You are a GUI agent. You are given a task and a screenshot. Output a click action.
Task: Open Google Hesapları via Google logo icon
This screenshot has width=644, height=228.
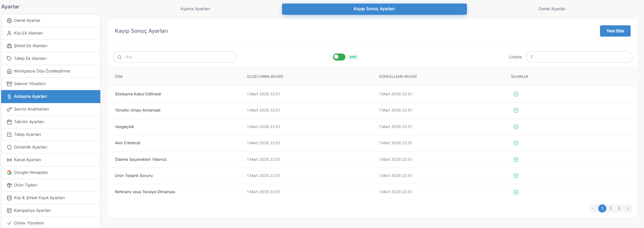point(9,172)
